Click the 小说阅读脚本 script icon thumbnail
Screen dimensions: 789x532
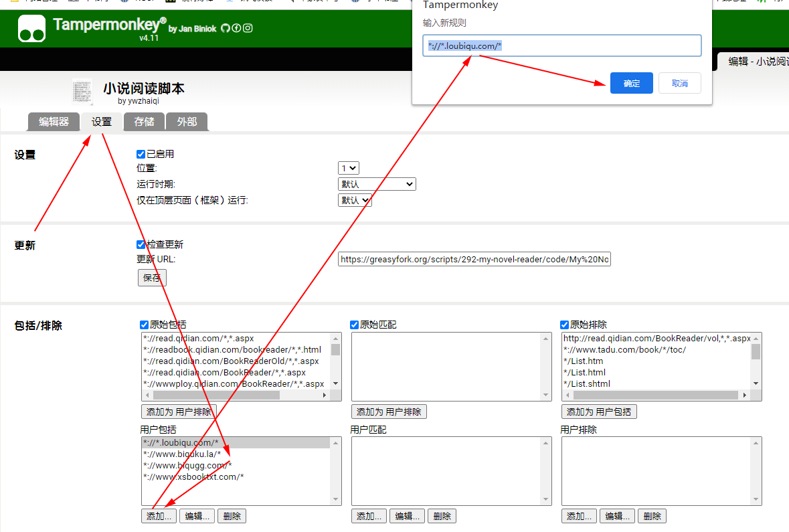pos(82,91)
